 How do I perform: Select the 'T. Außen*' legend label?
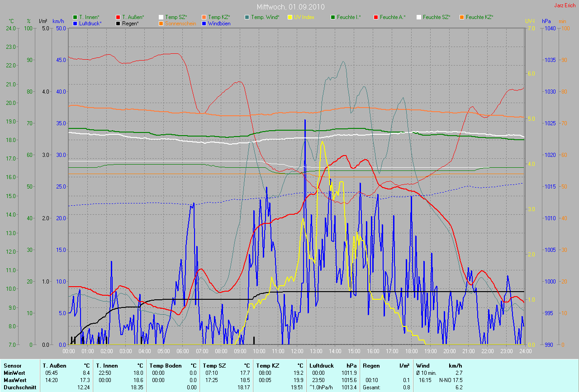click(x=133, y=17)
